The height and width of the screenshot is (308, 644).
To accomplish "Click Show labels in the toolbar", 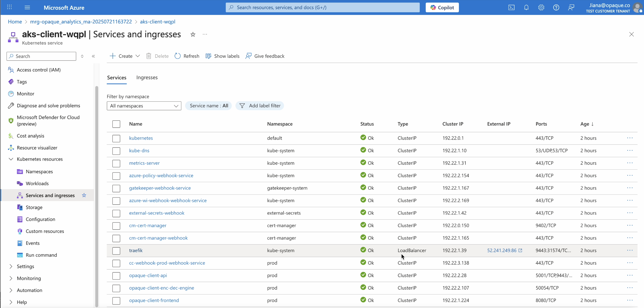I will (x=222, y=56).
